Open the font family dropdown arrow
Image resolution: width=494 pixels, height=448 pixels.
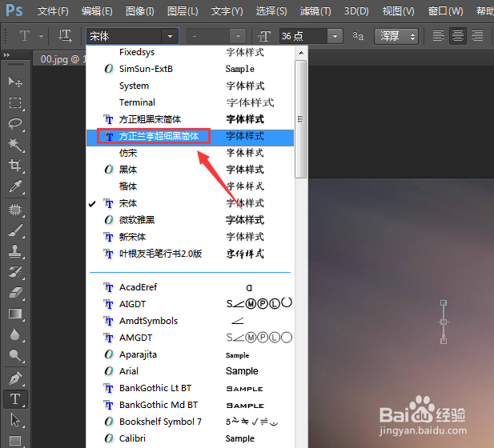[170, 36]
